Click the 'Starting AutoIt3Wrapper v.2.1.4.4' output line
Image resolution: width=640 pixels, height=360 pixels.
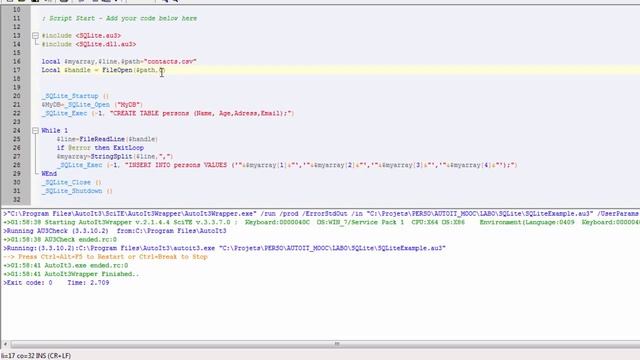(321, 222)
